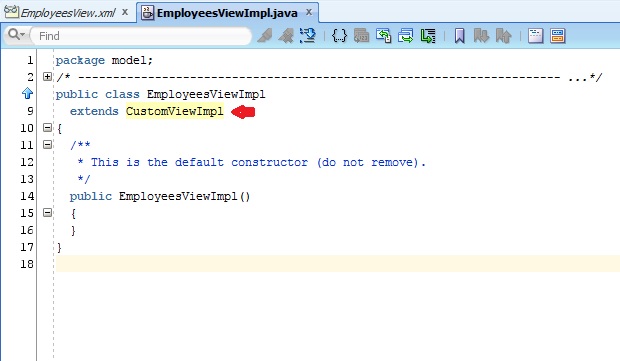Click the 'package model;' statement
Screen dimensions: 620x361
tap(104, 60)
